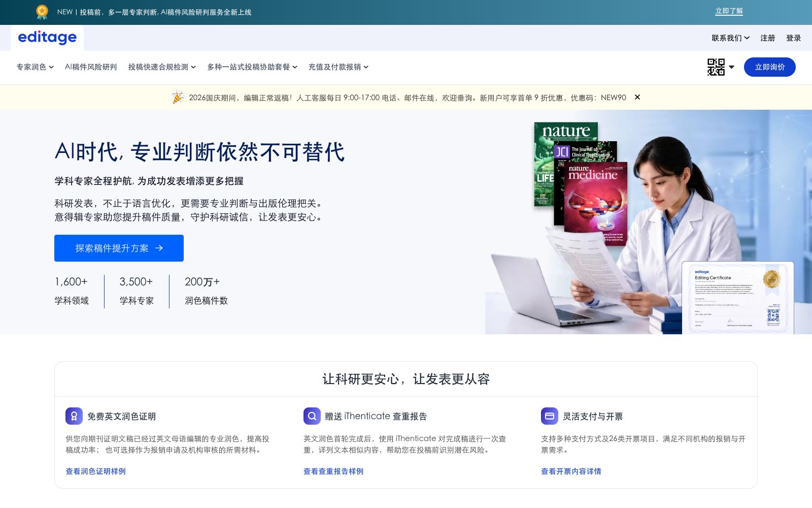812x508 pixels.
Task: Click the 免费英文润色证明 title
Action: coord(122,417)
